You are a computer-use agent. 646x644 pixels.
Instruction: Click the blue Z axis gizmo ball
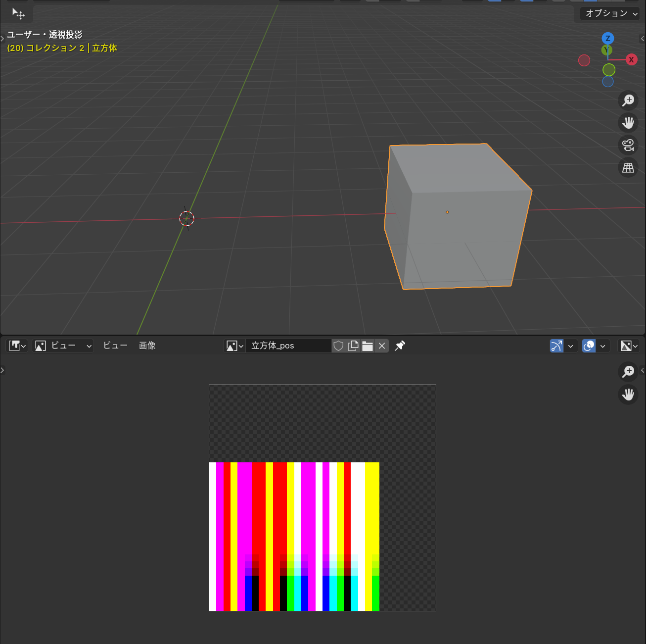click(x=608, y=39)
